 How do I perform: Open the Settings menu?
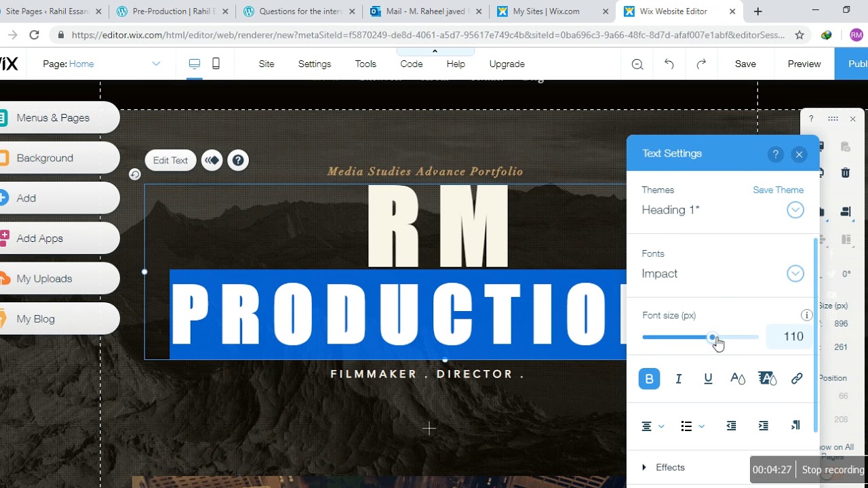(x=315, y=64)
